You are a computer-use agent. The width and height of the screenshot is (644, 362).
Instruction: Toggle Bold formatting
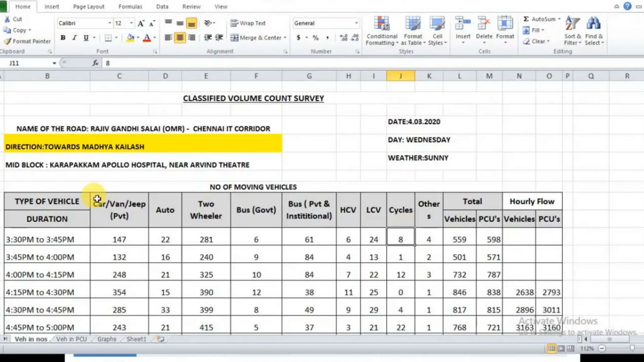pos(63,38)
